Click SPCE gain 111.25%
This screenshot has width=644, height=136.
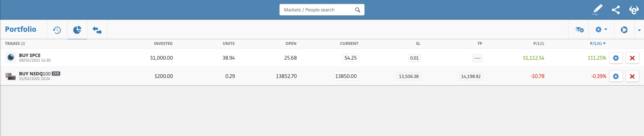click(x=597, y=58)
